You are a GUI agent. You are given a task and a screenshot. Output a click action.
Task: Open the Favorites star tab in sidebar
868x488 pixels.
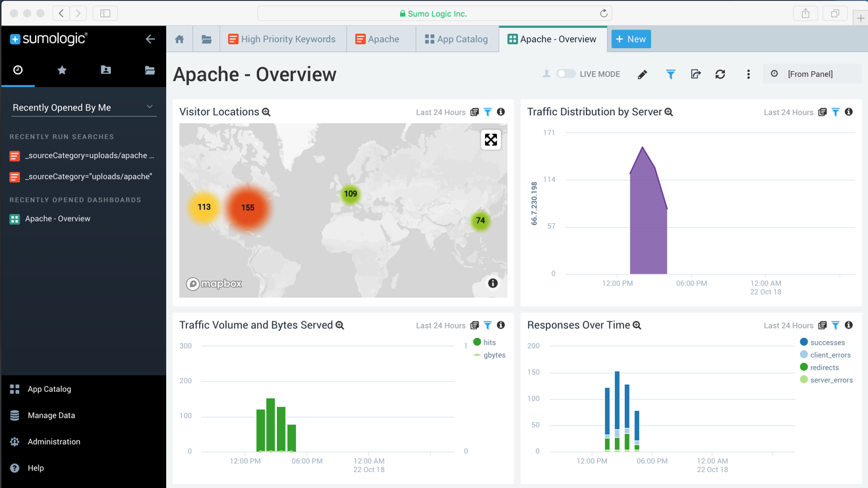tap(62, 70)
